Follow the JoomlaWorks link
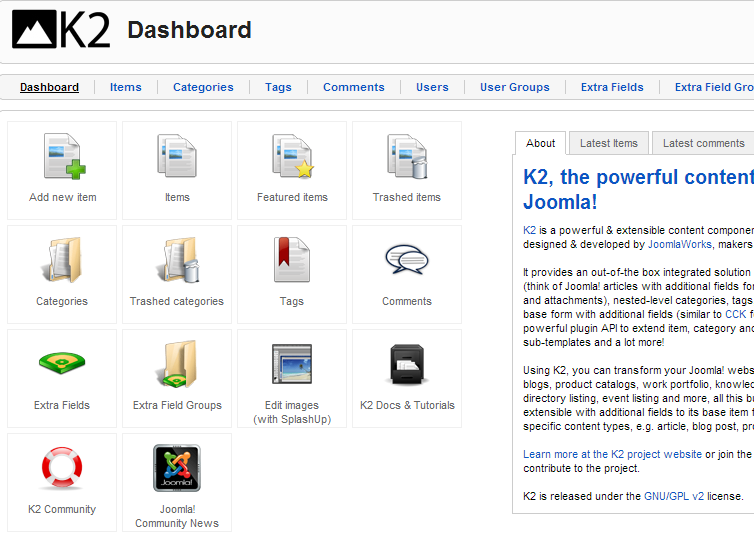 pos(680,244)
